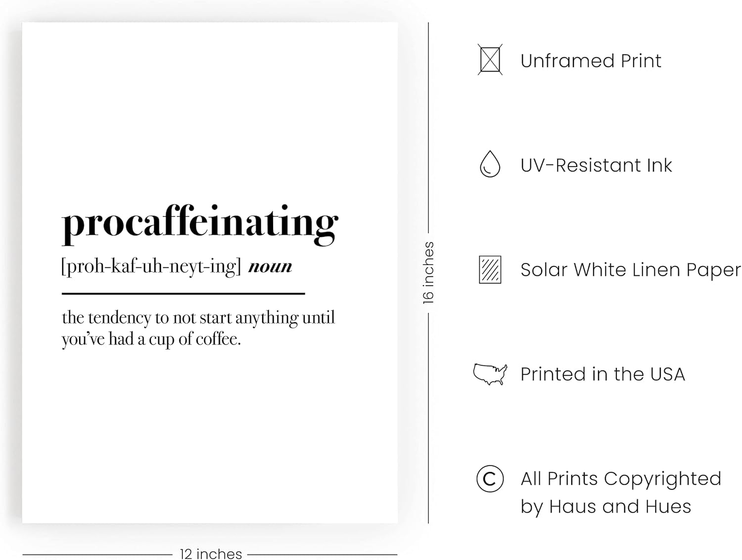Click the "Solar White Linen Paper" text
Viewport: 742px width, 560px height.
pyautogui.click(x=630, y=270)
